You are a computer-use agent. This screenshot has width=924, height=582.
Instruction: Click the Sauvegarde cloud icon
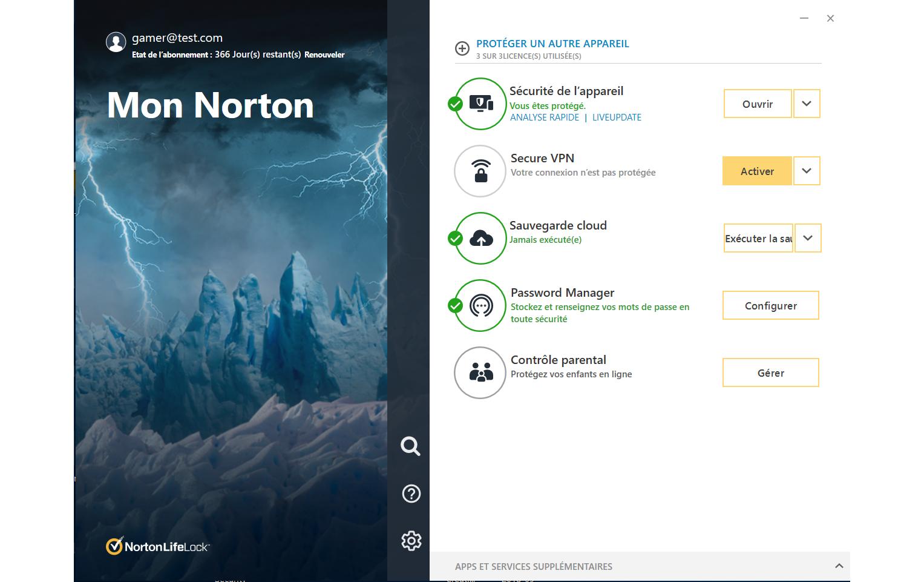click(x=480, y=238)
